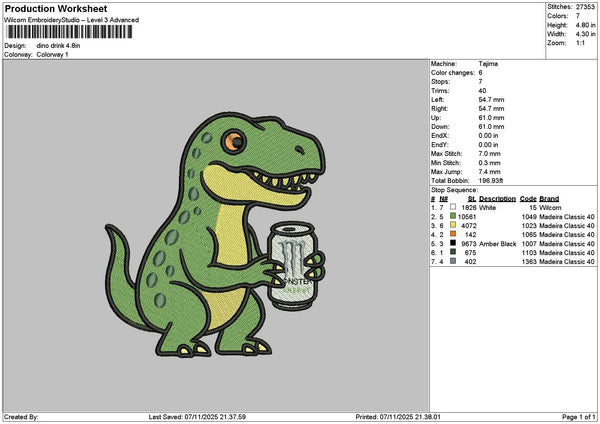600x424 pixels.
Task: Select the green thread swatch for stop 2
Action: click(x=453, y=216)
